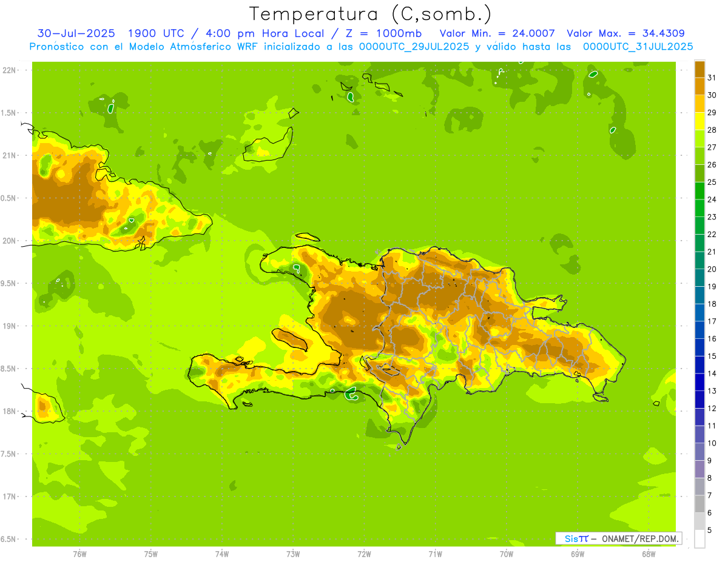Click the "Temperatura (C,somb.)" title

[371, 14]
